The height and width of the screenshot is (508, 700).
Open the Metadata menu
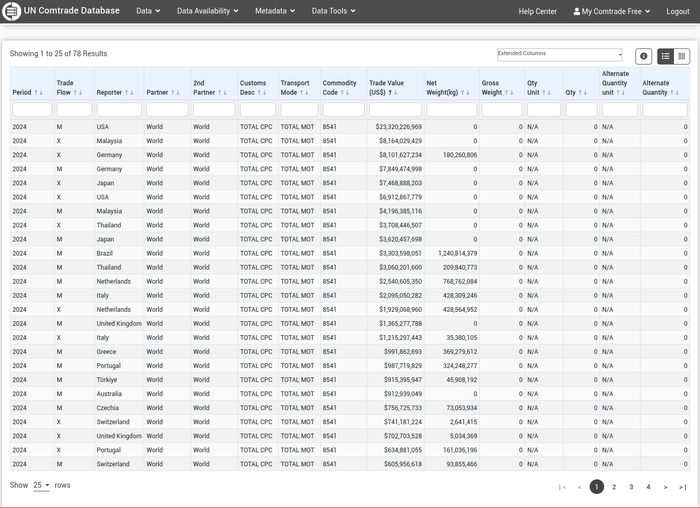275,11
